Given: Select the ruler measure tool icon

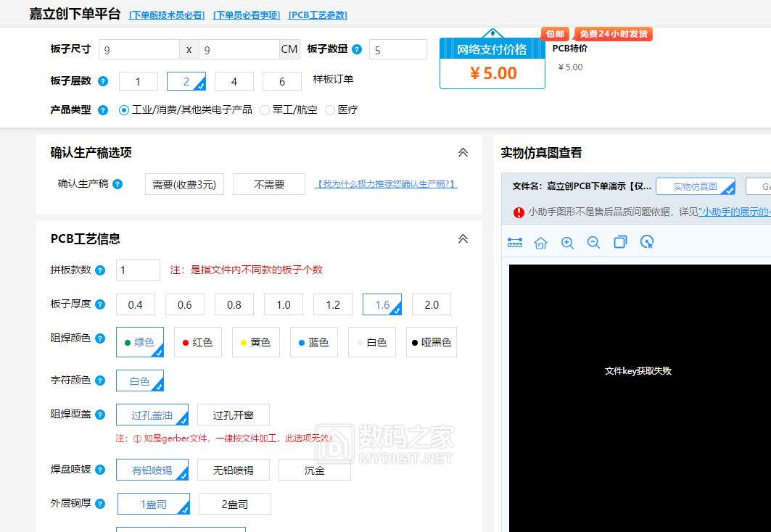Looking at the screenshot, I should 515,242.
